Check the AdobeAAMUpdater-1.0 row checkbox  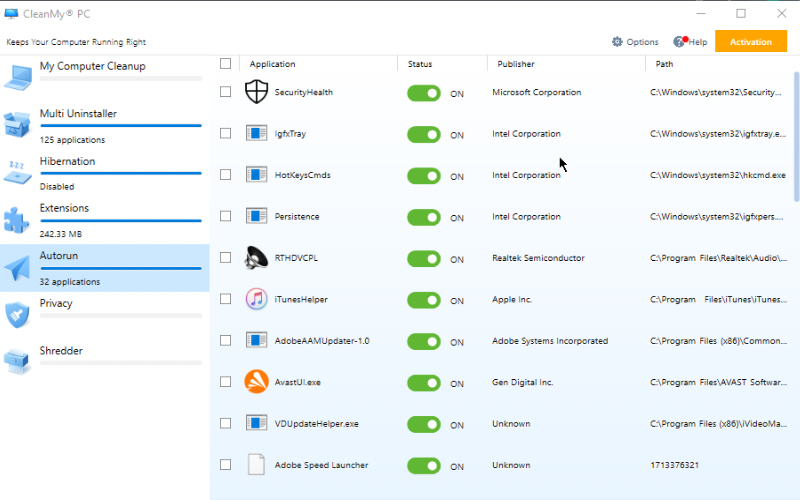pos(226,340)
